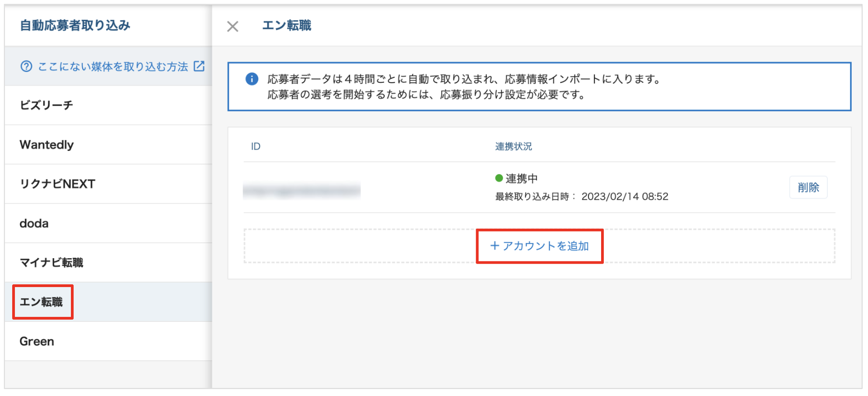This screenshot has width=868, height=396.
Task: Click the 削除 button for linked account
Action: (x=808, y=187)
